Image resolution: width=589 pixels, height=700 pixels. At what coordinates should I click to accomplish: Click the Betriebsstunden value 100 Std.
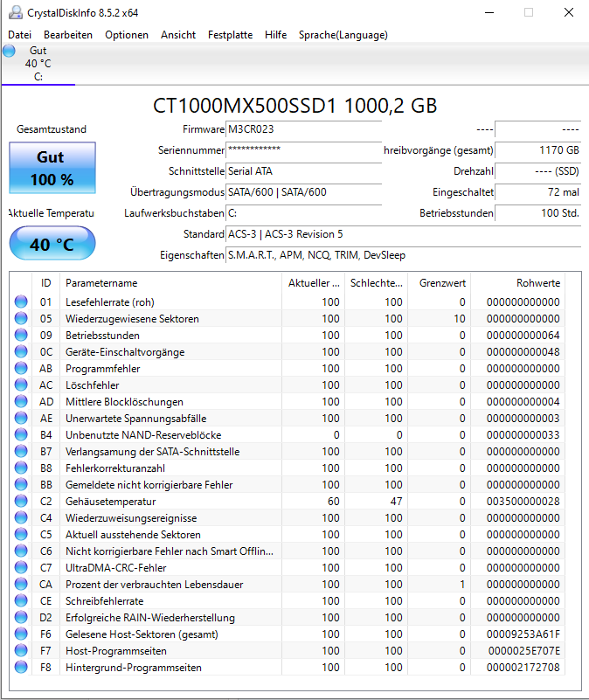tap(537, 213)
